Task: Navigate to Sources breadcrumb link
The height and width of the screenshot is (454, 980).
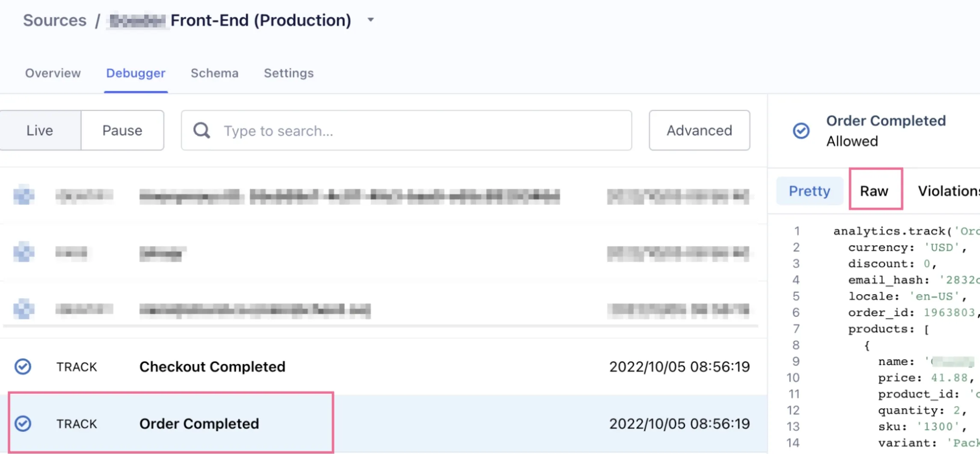Action: click(54, 20)
